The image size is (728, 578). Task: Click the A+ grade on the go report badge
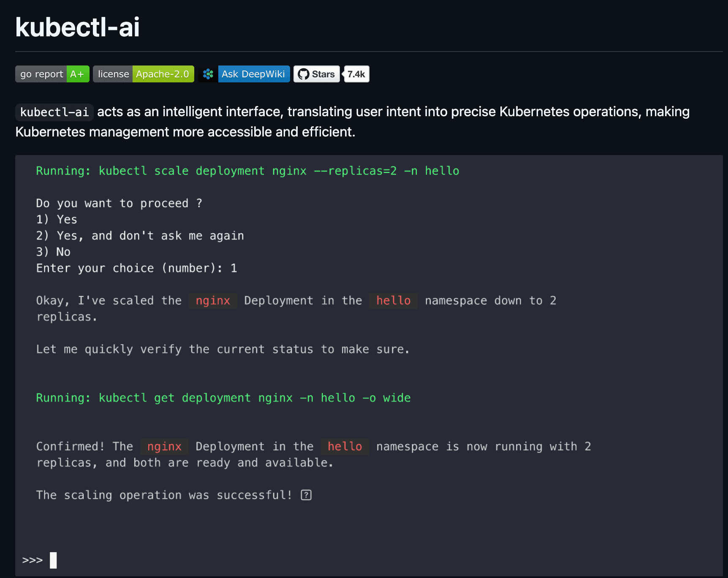[77, 74]
